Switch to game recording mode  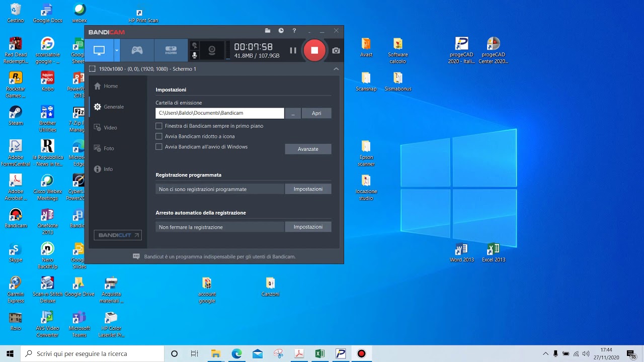137,50
